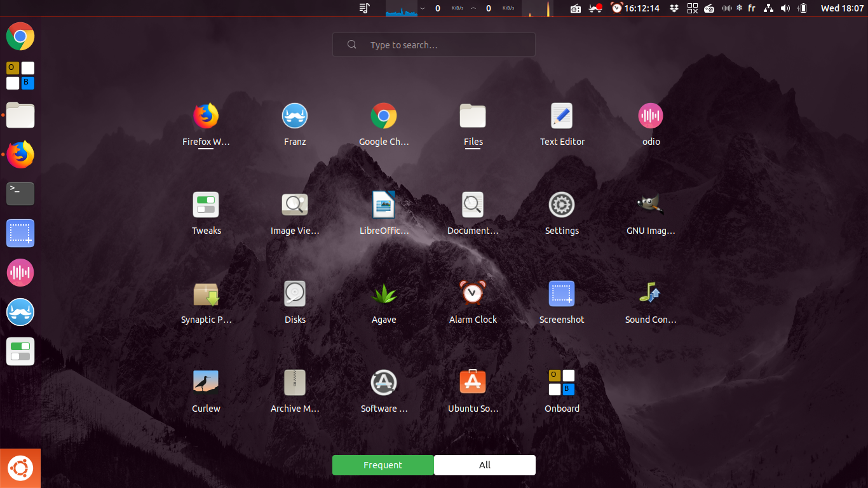The height and width of the screenshot is (488, 868).
Task: Open the music playlist indicator in top bar
Action: (364, 8)
